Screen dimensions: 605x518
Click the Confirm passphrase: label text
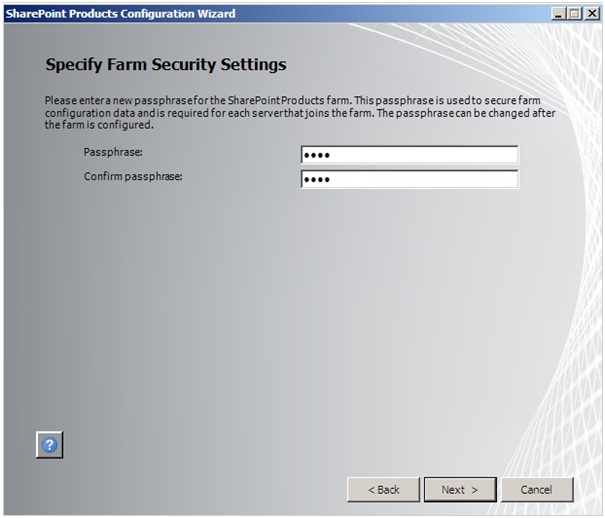133,176
